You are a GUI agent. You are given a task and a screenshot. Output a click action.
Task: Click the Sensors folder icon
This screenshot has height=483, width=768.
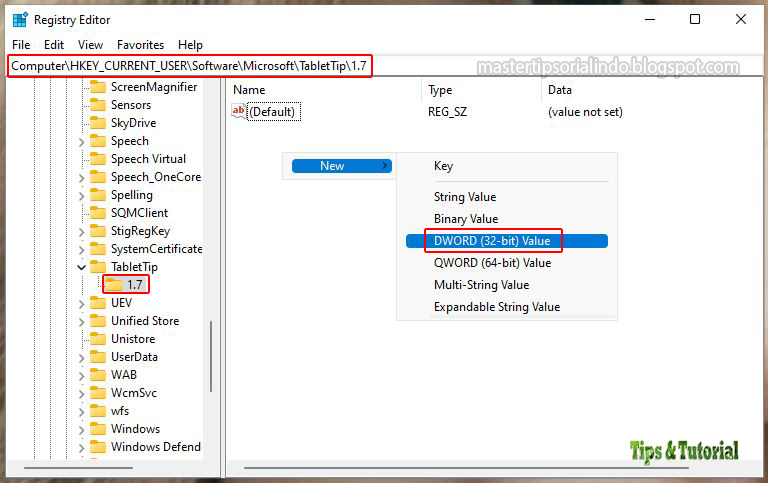point(98,105)
